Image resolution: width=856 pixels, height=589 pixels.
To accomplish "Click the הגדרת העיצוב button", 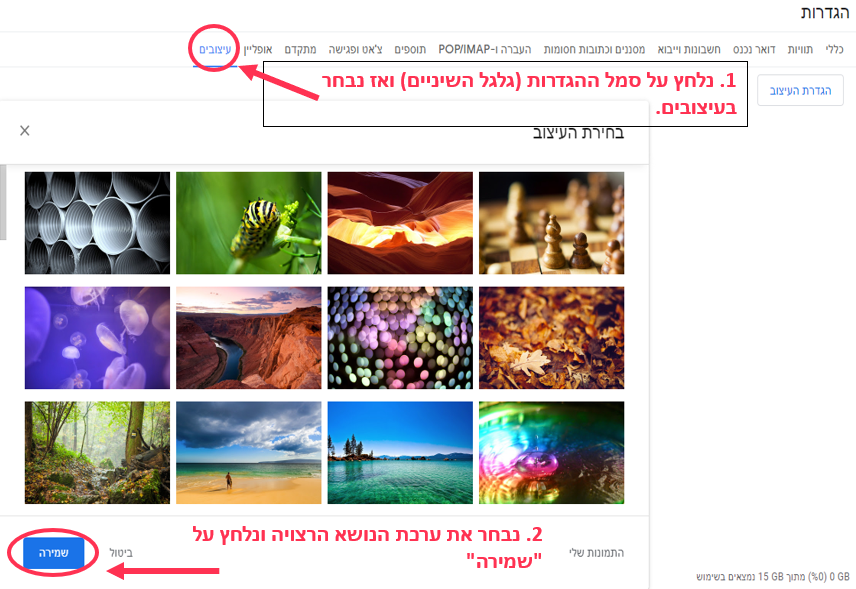I will click(800, 90).
